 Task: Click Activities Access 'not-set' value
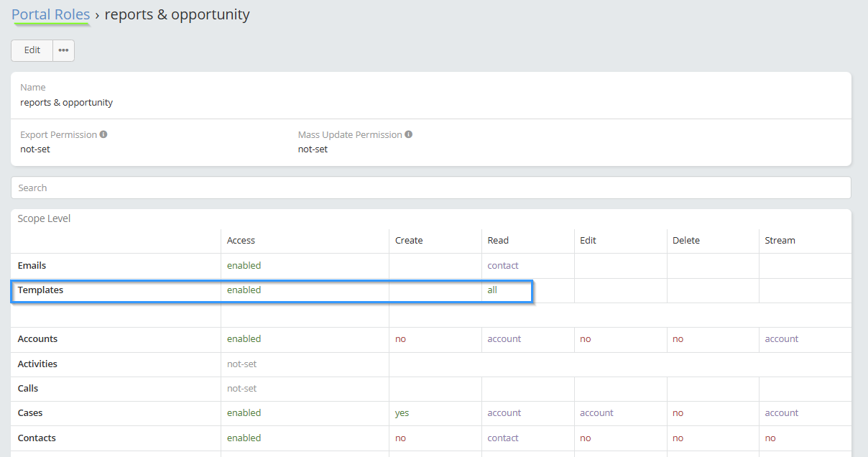click(241, 364)
